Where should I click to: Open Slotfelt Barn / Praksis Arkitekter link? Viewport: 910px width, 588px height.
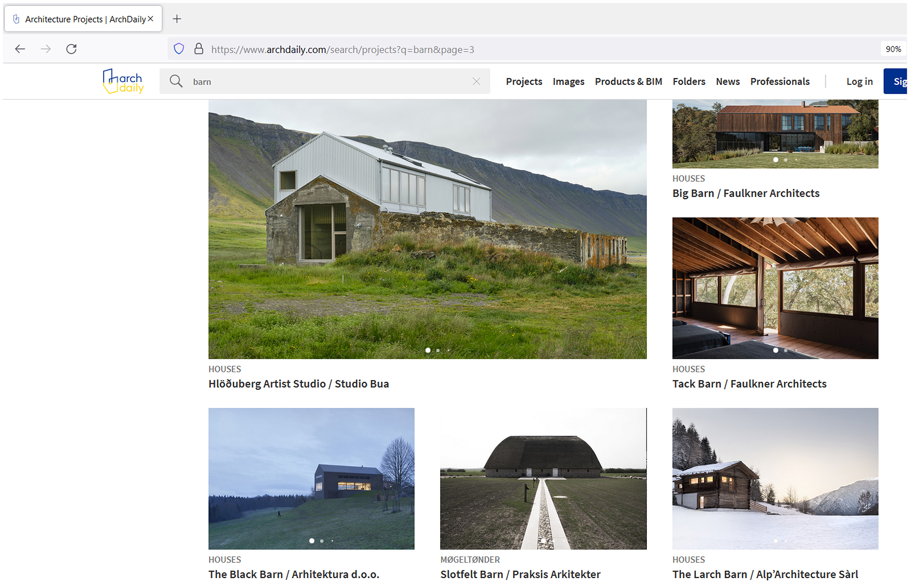[520, 574]
